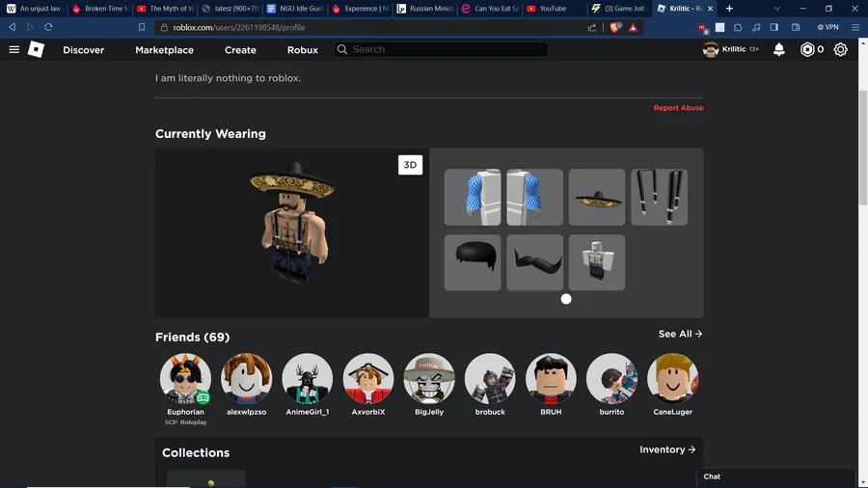Click the browser address bar URL
The height and width of the screenshot is (488, 868).
pyautogui.click(x=238, y=27)
